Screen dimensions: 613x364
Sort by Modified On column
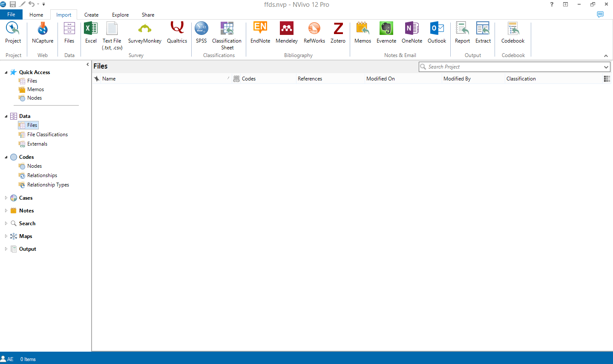[x=403, y=79]
